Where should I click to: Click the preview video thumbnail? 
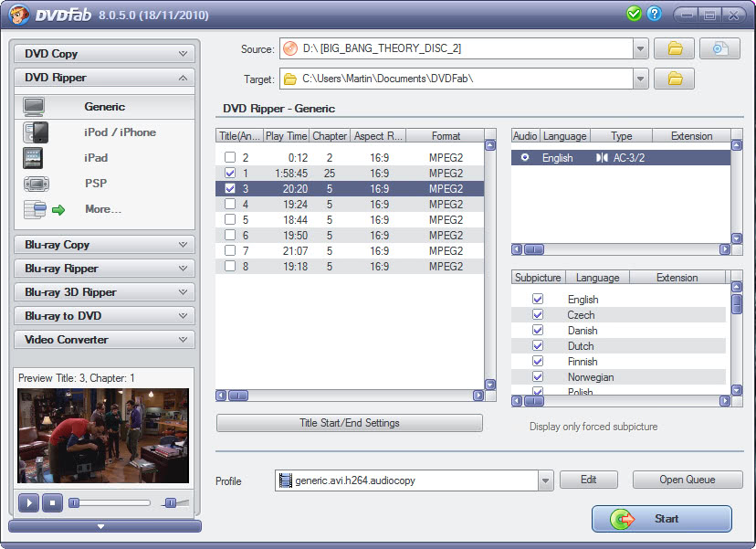[103, 436]
